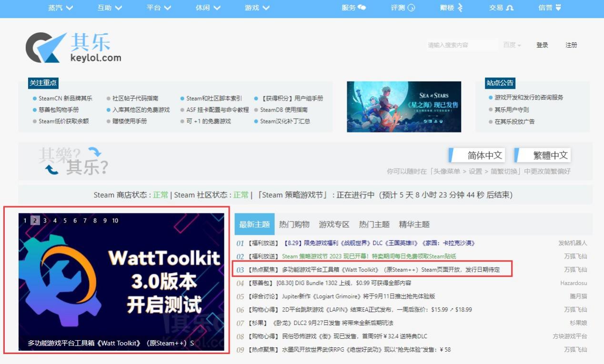Switch language to 简体中文
Screen dimensions: 604x364
(480, 155)
